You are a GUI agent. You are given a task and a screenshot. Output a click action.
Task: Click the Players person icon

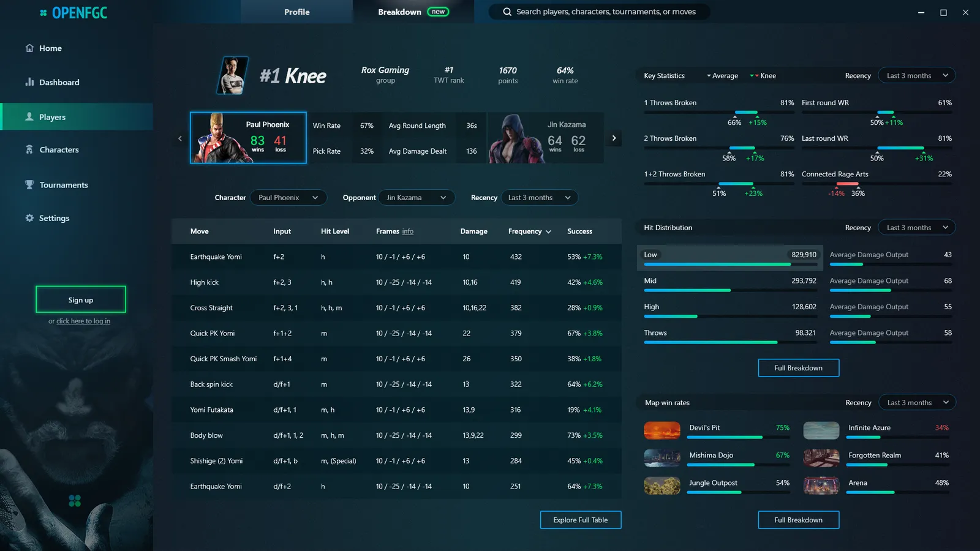click(x=29, y=116)
